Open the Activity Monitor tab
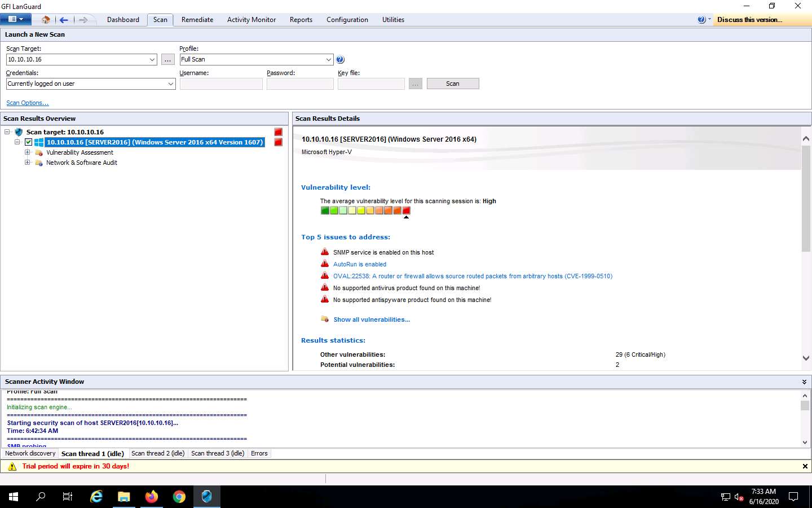This screenshot has width=812, height=508. (251, 20)
